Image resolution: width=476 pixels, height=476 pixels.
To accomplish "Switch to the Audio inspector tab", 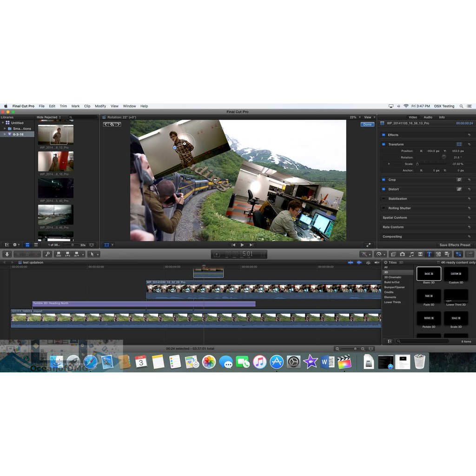I will pyautogui.click(x=428, y=117).
